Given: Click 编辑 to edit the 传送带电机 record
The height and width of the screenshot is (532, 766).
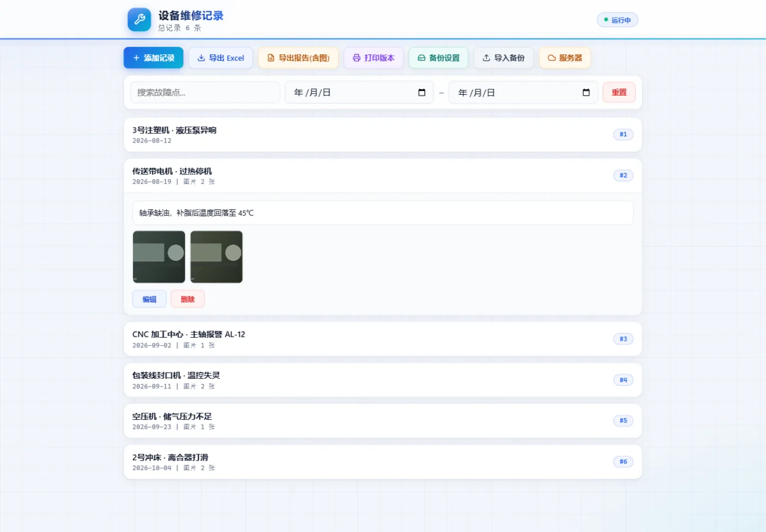Looking at the screenshot, I should coord(149,299).
